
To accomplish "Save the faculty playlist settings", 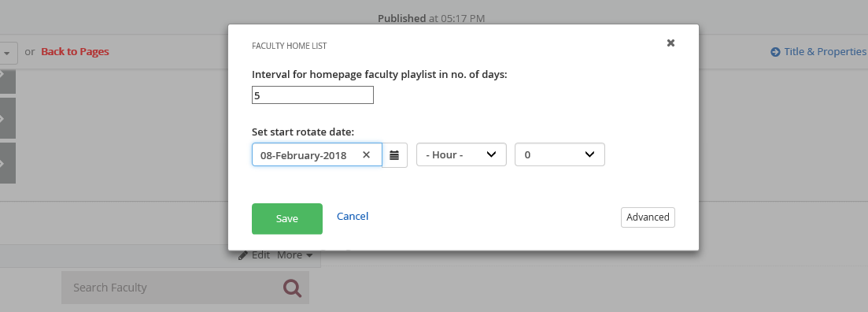I will point(286,219).
